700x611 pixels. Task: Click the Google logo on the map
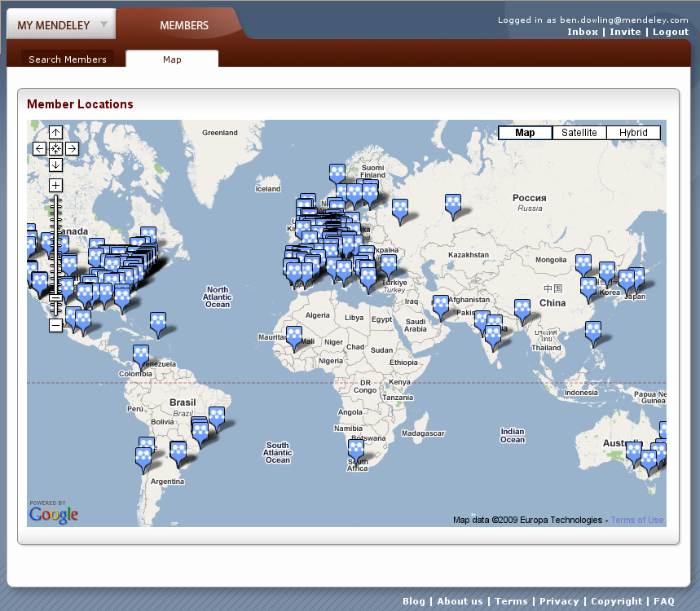pyautogui.click(x=54, y=514)
